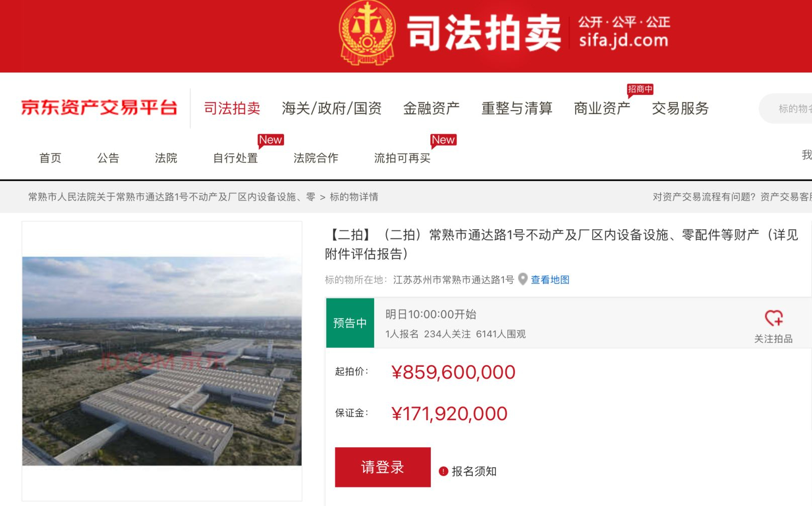
Task: Open the 公告 sub-navigation tab
Action: (x=108, y=158)
